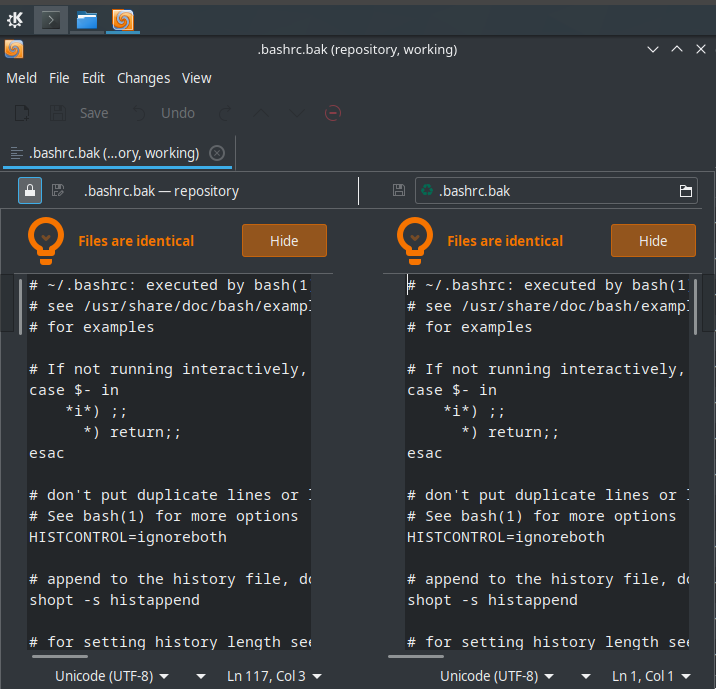Hide the left 'Files are identical' notice

point(284,241)
